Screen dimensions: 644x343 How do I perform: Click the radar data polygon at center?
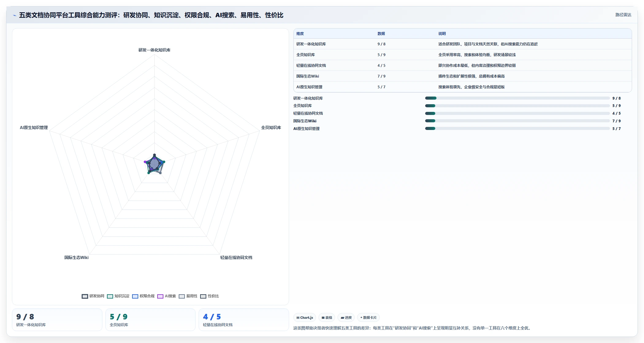click(154, 165)
